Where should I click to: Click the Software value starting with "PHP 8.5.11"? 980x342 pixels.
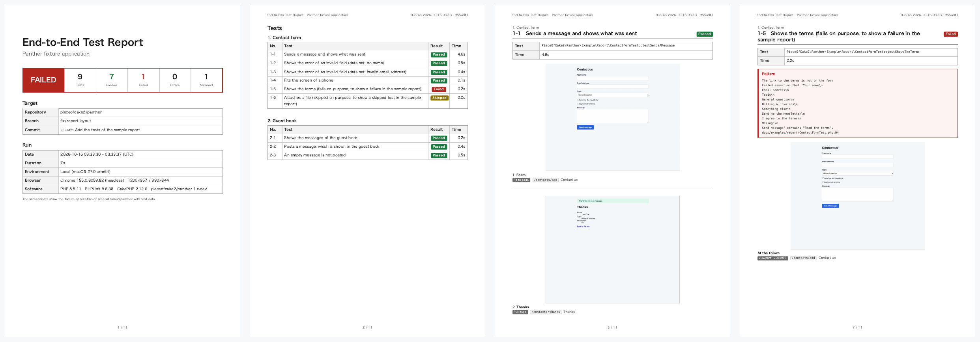tap(133, 189)
